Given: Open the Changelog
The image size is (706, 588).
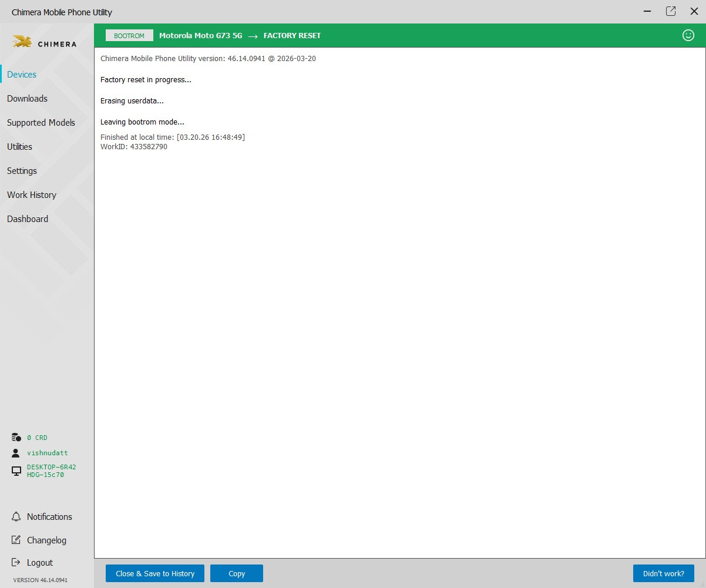Looking at the screenshot, I should [46, 540].
